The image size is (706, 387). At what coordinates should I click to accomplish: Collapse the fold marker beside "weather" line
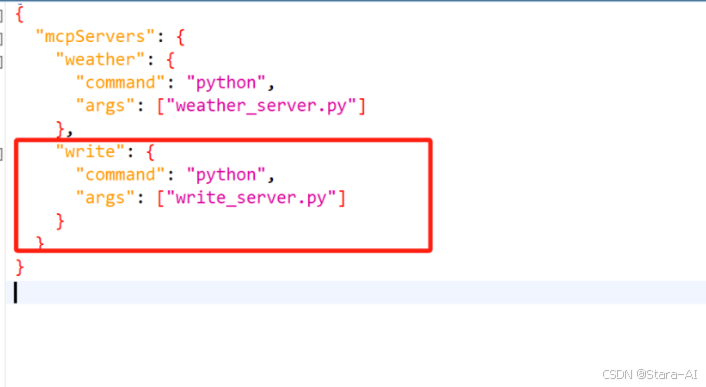pyautogui.click(x=1, y=62)
